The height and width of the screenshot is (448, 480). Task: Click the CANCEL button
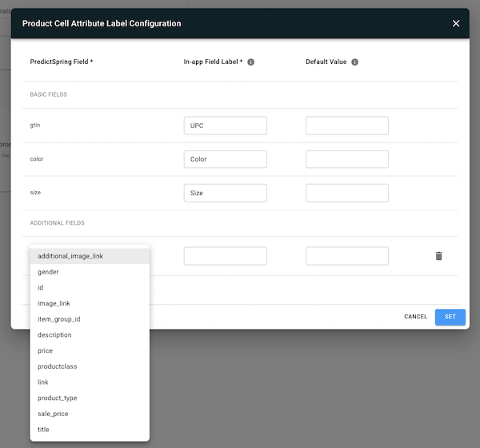point(415,317)
